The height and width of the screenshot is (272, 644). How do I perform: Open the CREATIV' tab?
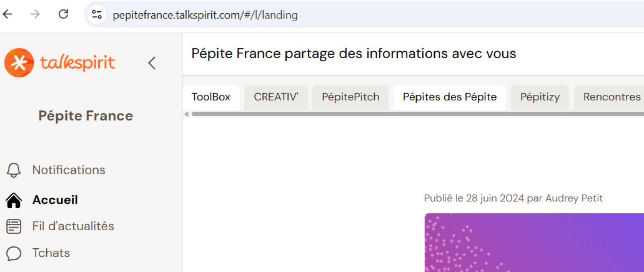[276, 97]
